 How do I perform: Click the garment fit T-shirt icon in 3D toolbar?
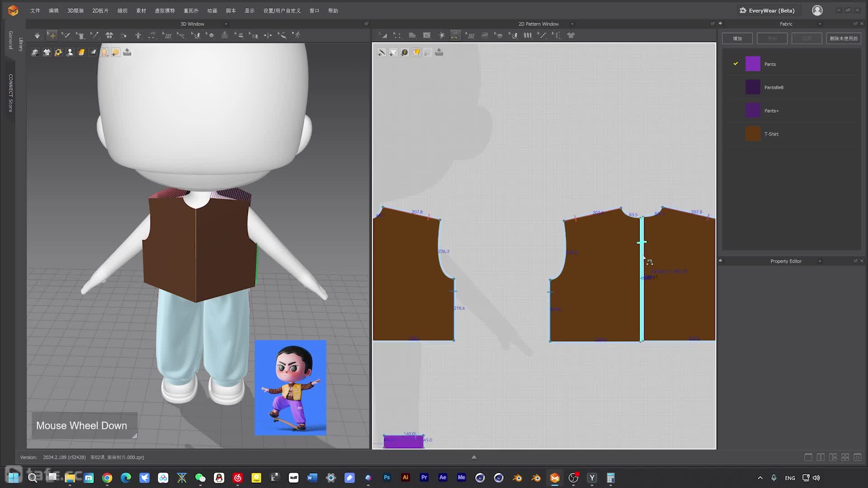tap(80, 35)
